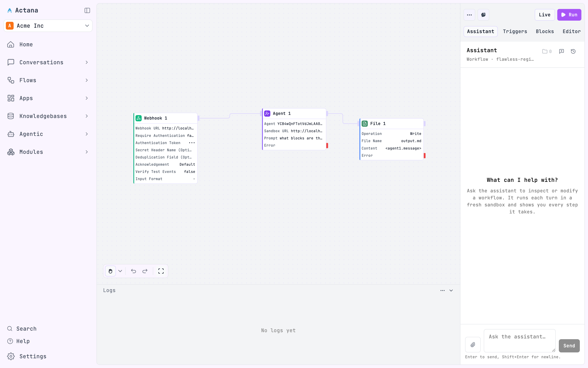This screenshot has width=588, height=368.
Task: Click the Webhook URL row
Action: click(x=165, y=128)
